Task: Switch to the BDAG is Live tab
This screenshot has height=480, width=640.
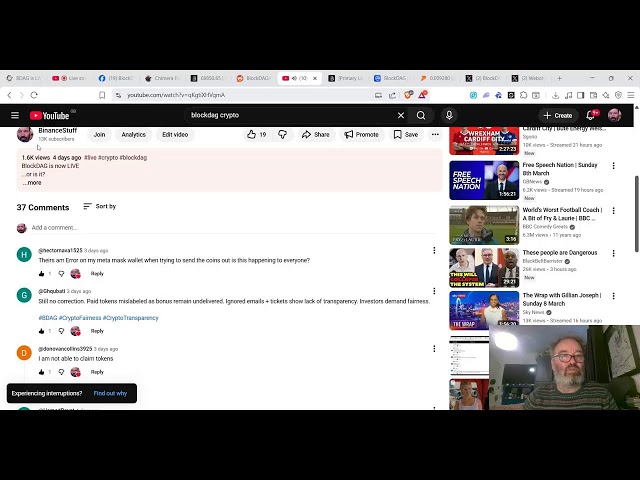Action: click(24, 78)
